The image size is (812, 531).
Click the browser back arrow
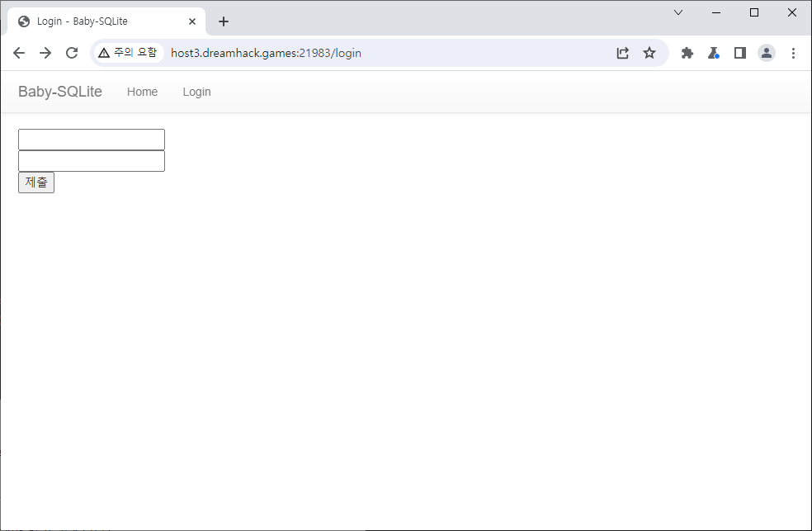19,53
